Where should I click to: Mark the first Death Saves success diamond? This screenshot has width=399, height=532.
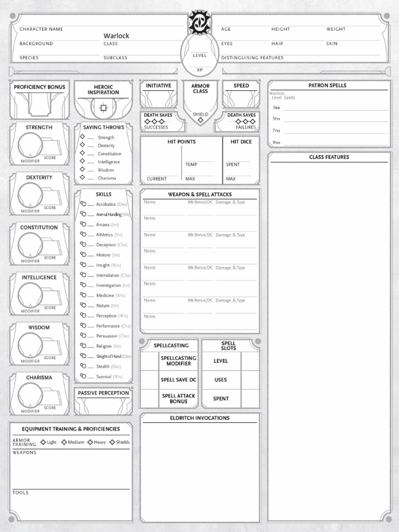(x=147, y=121)
